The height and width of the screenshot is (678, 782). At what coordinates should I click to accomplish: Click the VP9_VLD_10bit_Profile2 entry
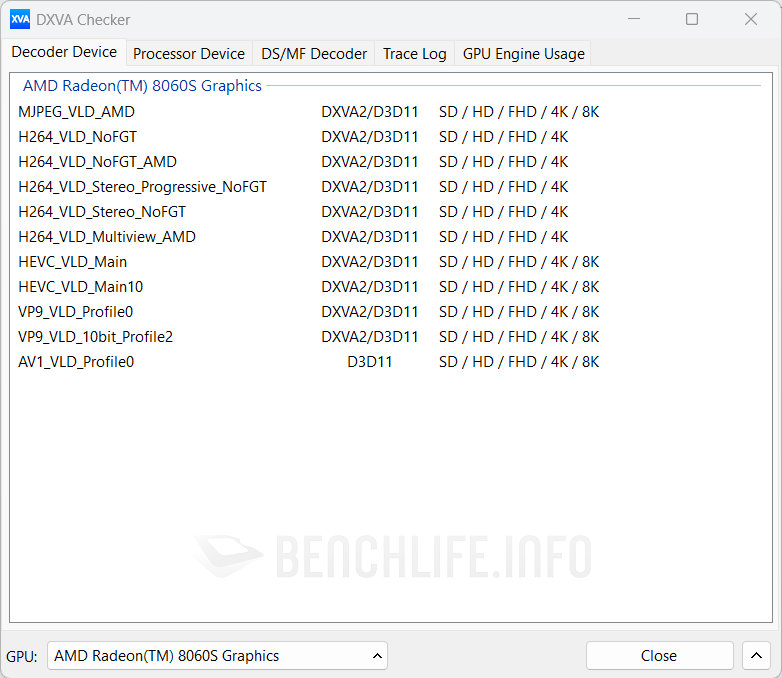[95, 337]
